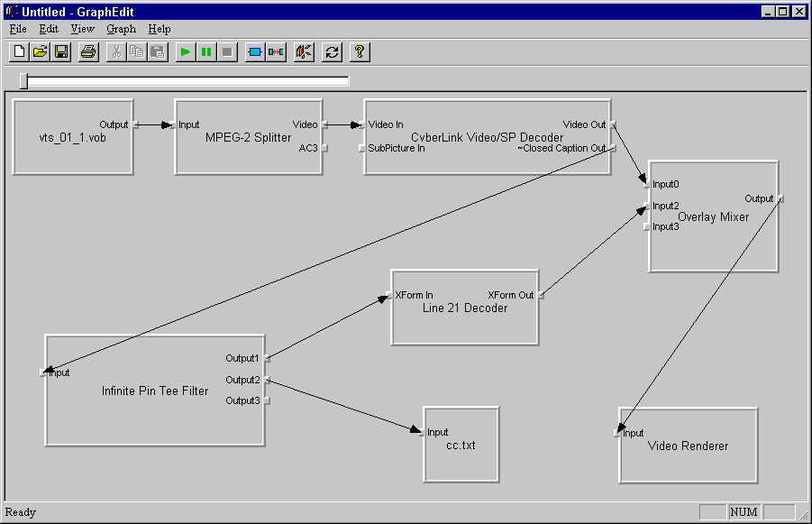
Task: Open the File menu
Action: coord(18,29)
